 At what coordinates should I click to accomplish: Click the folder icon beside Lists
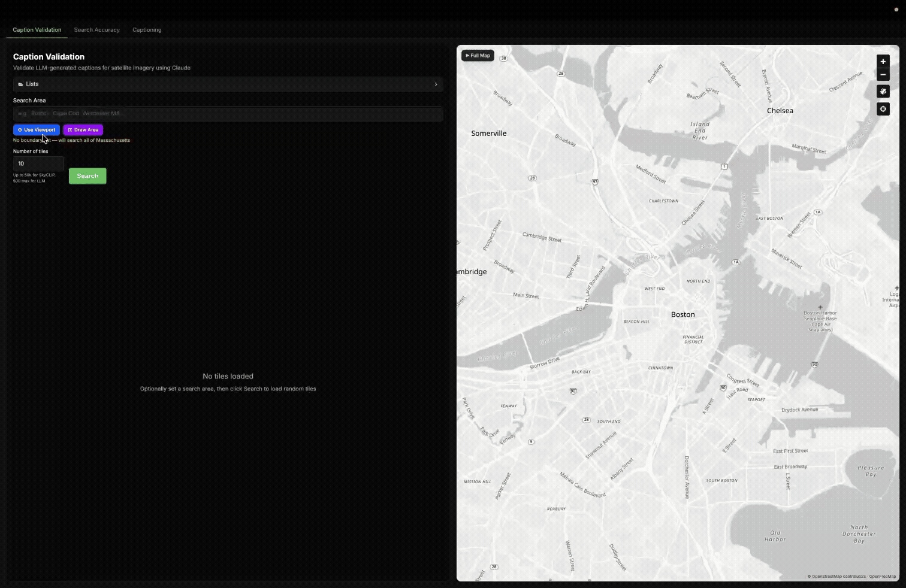click(x=21, y=84)
